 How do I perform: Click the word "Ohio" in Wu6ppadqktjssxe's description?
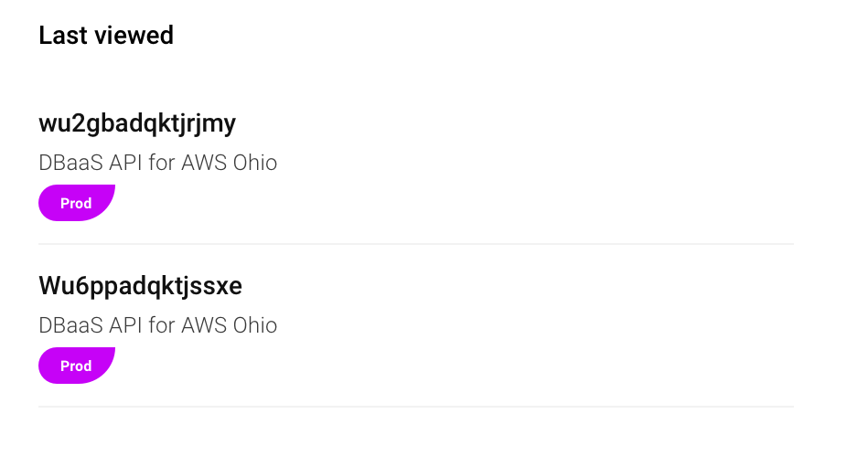click(x=253, y=326)
